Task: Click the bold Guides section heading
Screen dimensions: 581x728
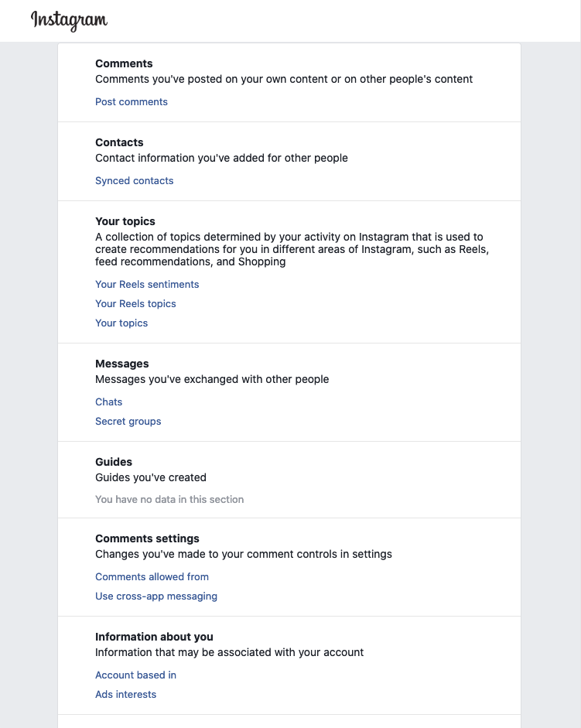Action: coord(114,462)
